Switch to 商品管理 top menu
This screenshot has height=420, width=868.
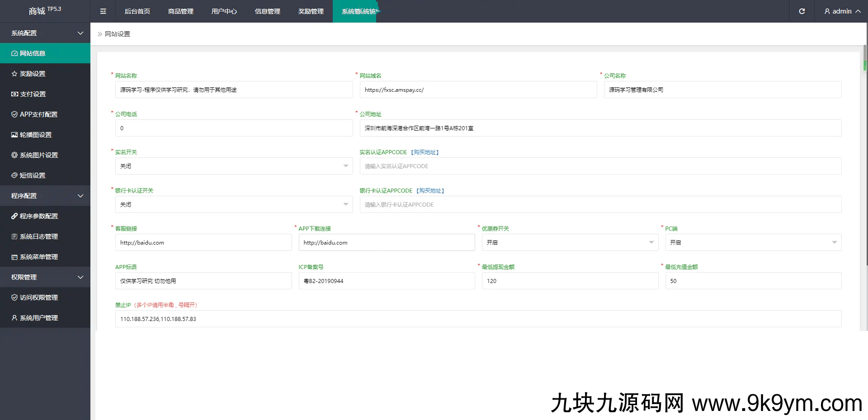coord(181,11)
